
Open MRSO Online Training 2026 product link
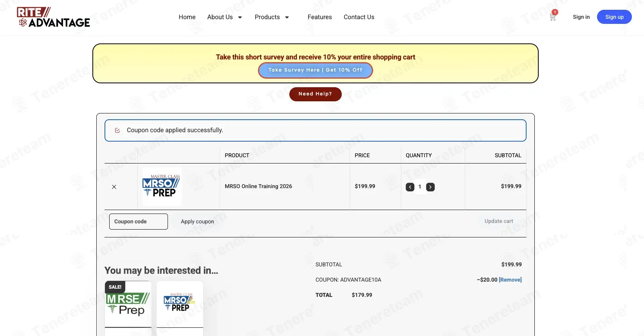pos(258,187)
